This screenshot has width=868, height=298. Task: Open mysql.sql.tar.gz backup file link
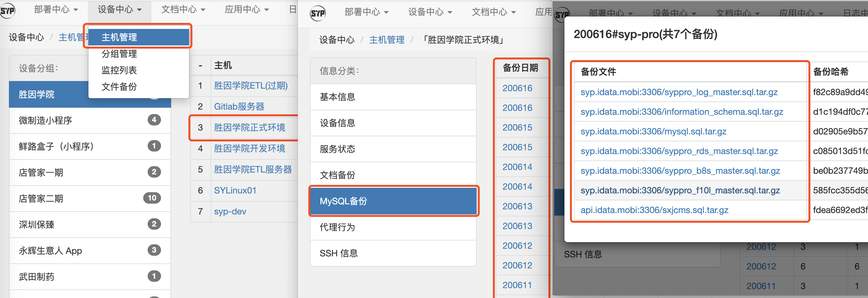pos(653,131)
